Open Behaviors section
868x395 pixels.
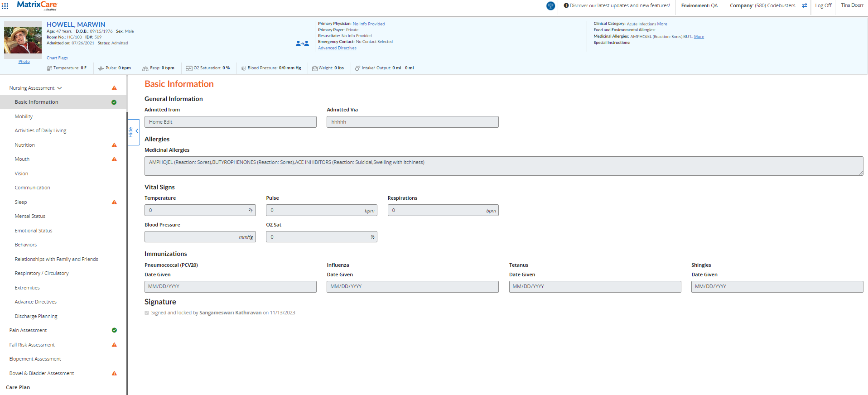pos(26,245)
